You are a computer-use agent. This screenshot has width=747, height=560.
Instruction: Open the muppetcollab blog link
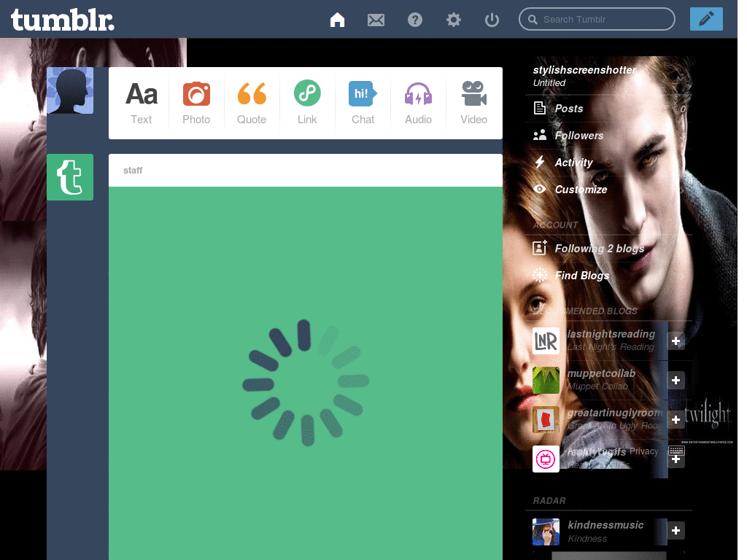pos(601,373)
